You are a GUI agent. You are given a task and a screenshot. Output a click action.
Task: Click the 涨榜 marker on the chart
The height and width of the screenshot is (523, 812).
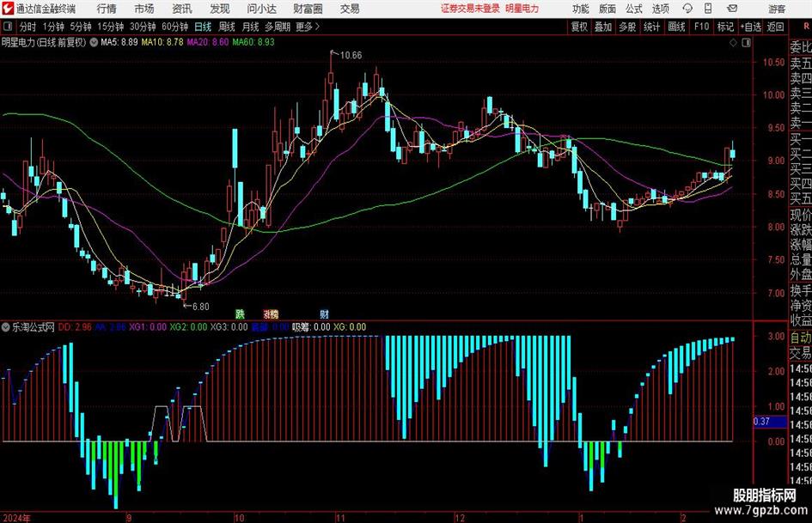(x=271, y=313)
